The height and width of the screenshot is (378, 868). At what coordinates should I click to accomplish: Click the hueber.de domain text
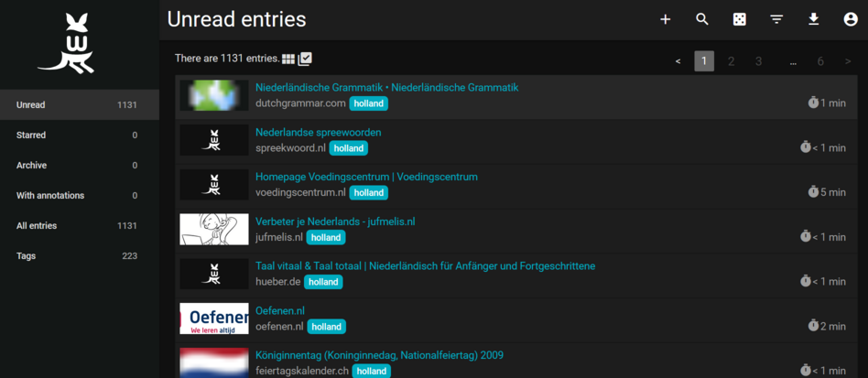click(278, 281)
